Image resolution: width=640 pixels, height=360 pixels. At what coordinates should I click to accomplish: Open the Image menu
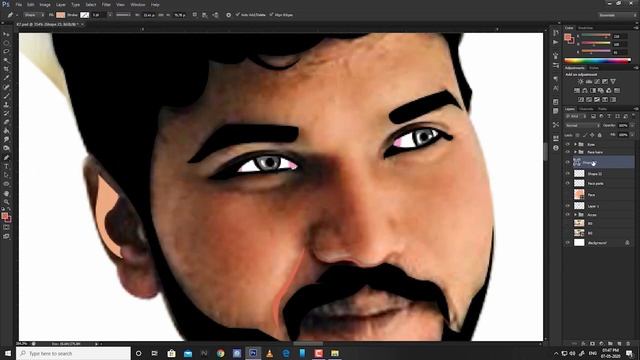click(x=45, y=4)
